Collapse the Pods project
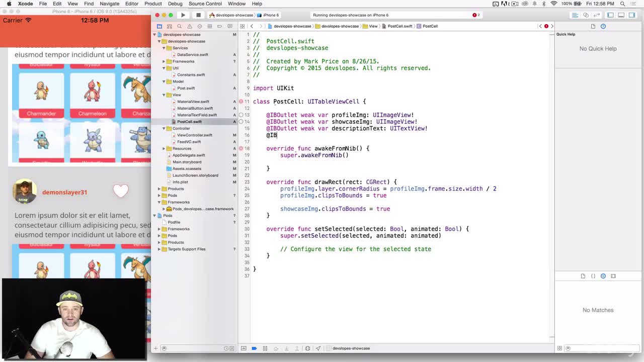Image resolution: width=644 pixels, height=362 pixels. click(x=155, y=215)
